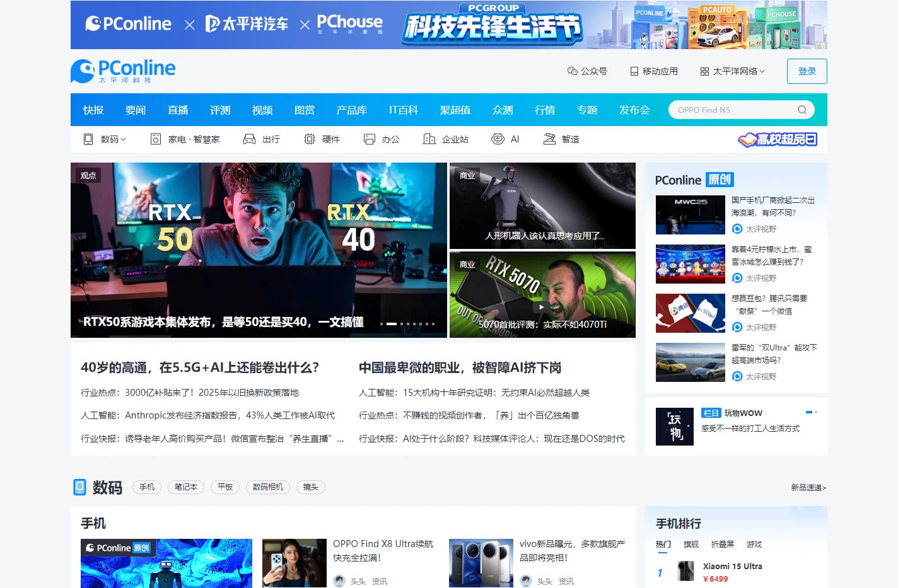Open 发布会 in the main navigation
Viewport: 898px width, 588px height.
[x=634, y=110]
